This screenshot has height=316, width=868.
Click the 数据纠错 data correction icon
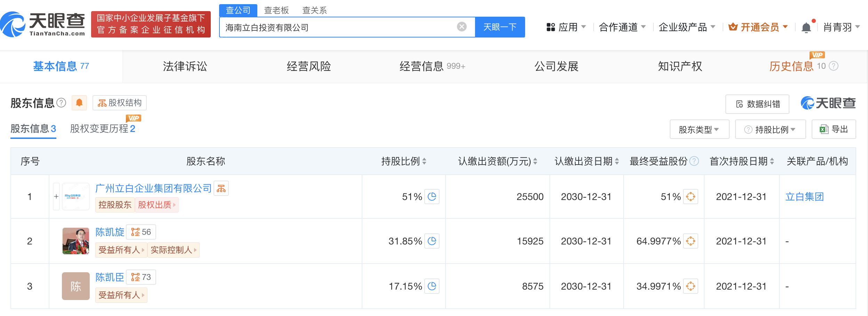(x=739, y=104)
